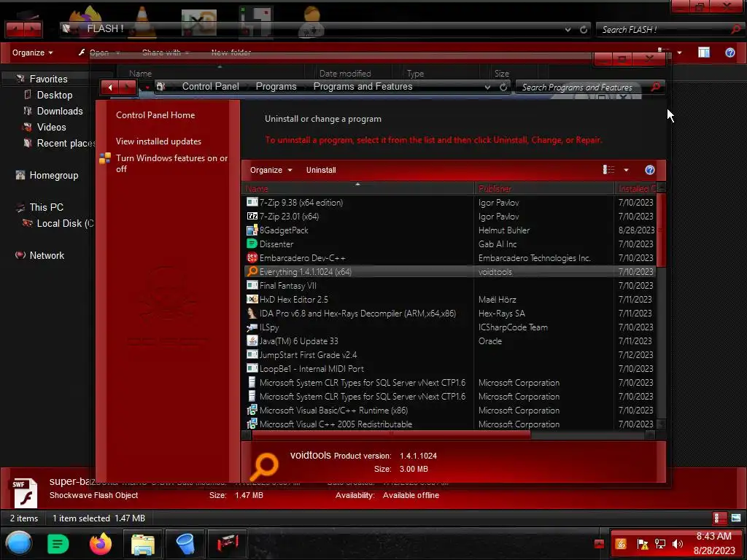
Task: Click the 8GadgetPack icon in list
Action: click(252, 230)
